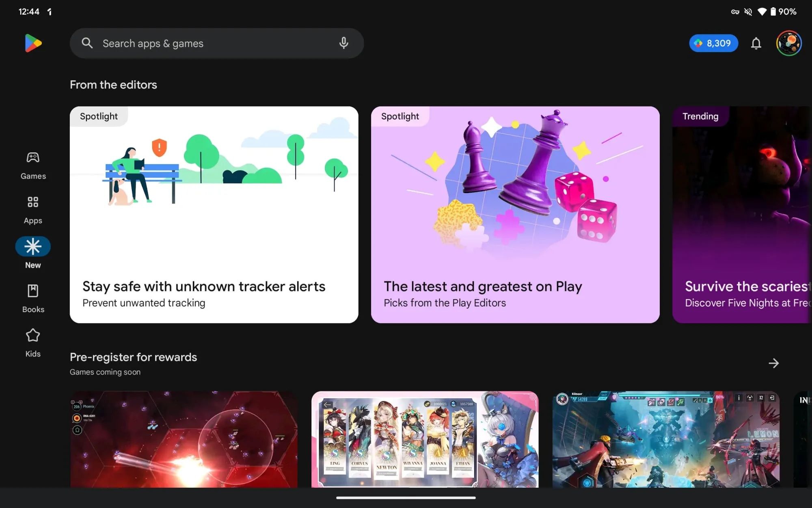Screen dimensions: 812x508
Task: View your 8,309 Play Points balance
Action: point(713,43)
